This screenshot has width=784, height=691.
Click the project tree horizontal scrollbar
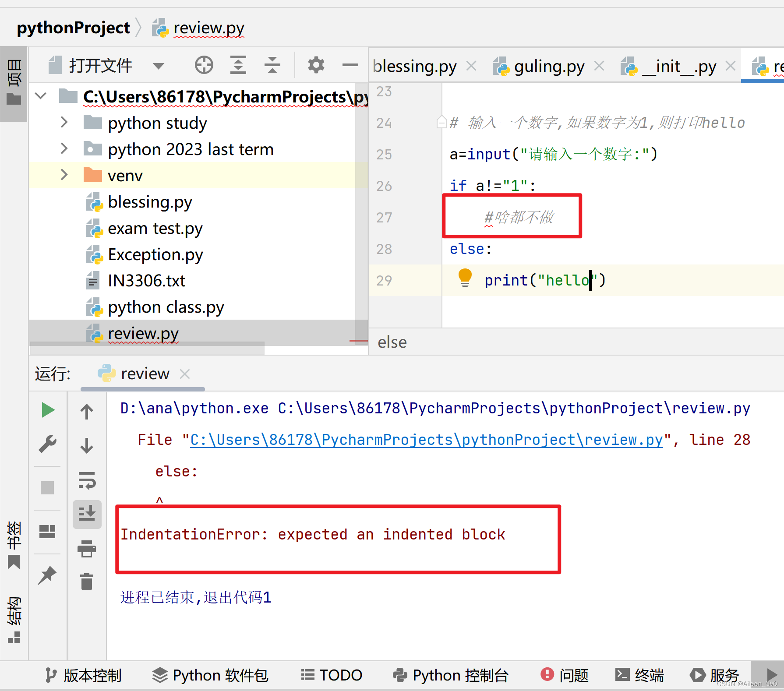click(x=147, y=349)
